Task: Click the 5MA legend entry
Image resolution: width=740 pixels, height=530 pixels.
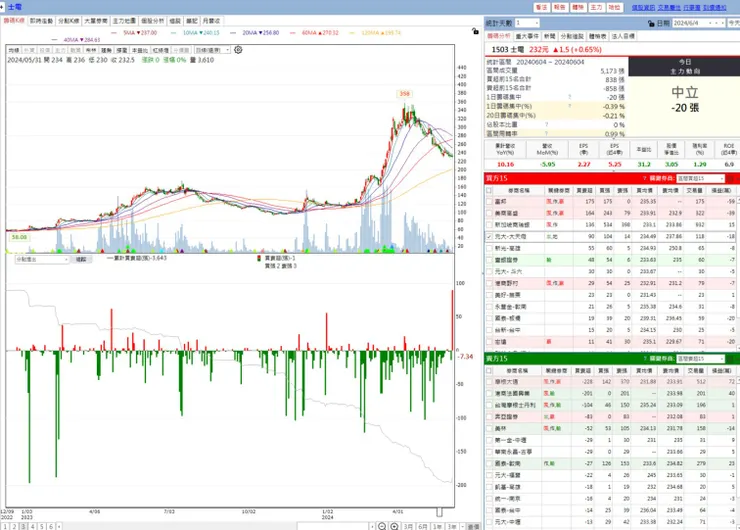Action: coord(135,33)
